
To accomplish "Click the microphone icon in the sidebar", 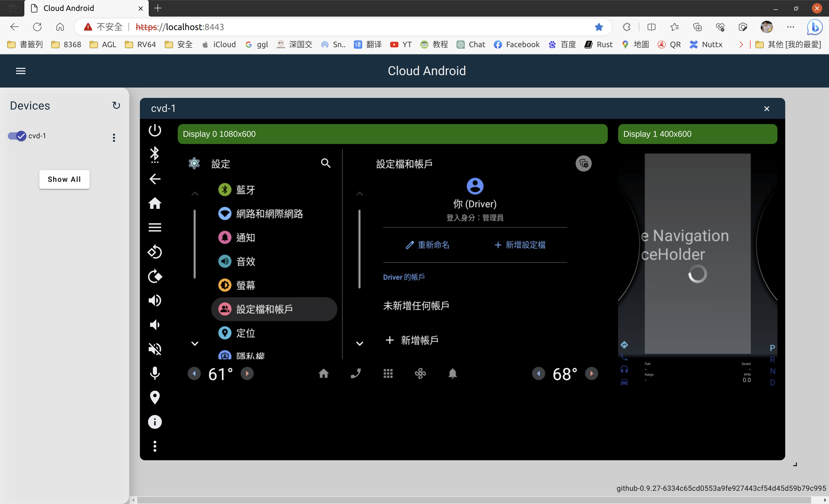I will point(155,373).
